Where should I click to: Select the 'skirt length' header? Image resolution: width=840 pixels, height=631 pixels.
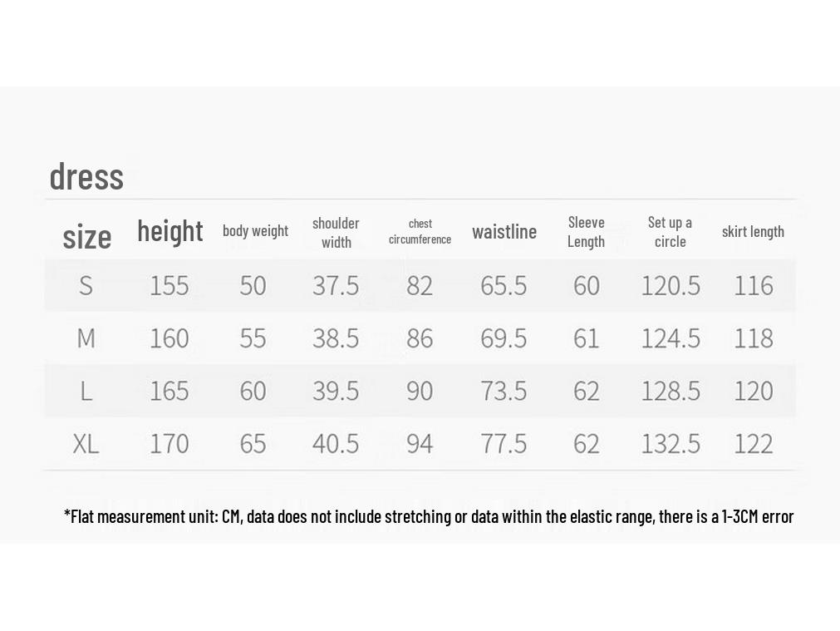point(753,232)
